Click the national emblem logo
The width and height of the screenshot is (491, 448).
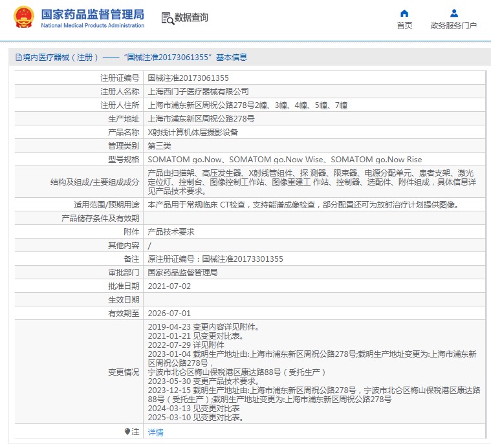tap(23, 17)
